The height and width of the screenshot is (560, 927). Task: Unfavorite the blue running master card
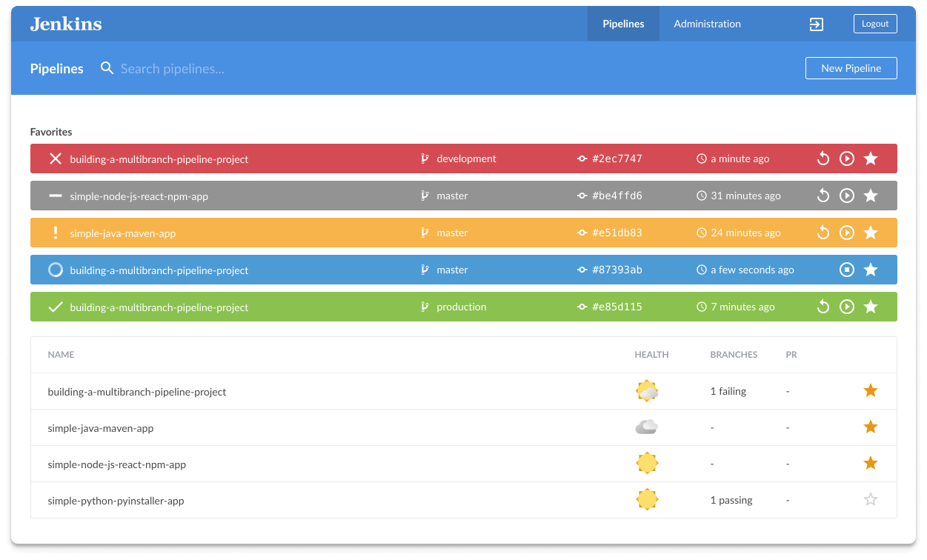point(871,270)
